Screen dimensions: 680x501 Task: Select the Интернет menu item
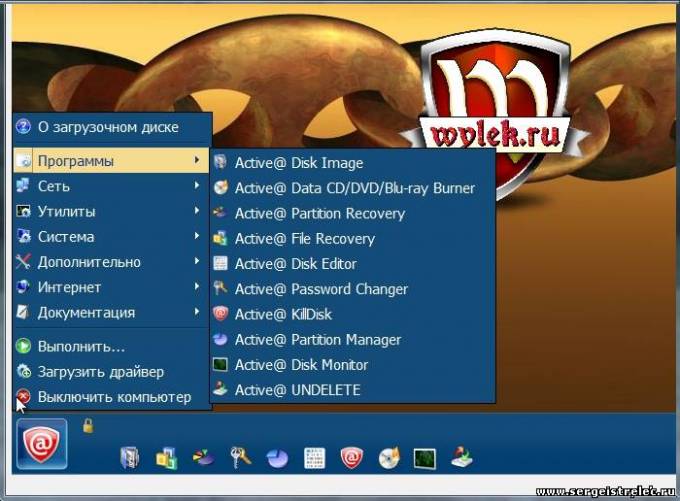112,287
